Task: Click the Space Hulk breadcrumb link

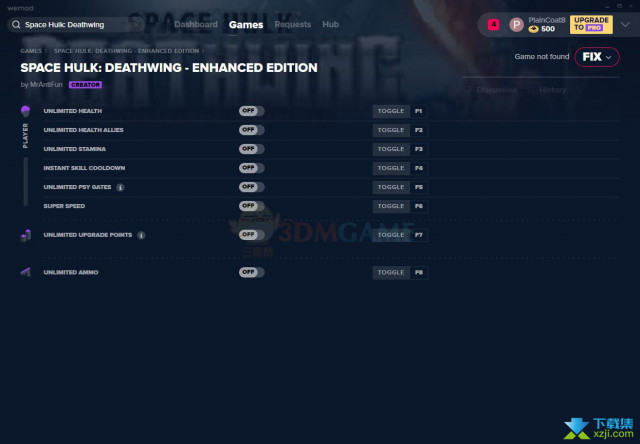Action: coord(127,51)
